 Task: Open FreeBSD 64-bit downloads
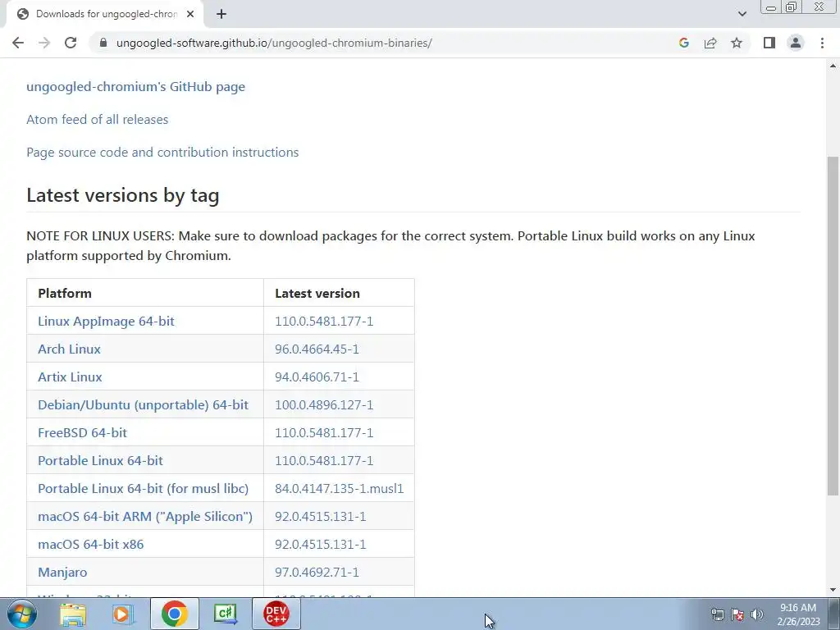coord(83,432)
